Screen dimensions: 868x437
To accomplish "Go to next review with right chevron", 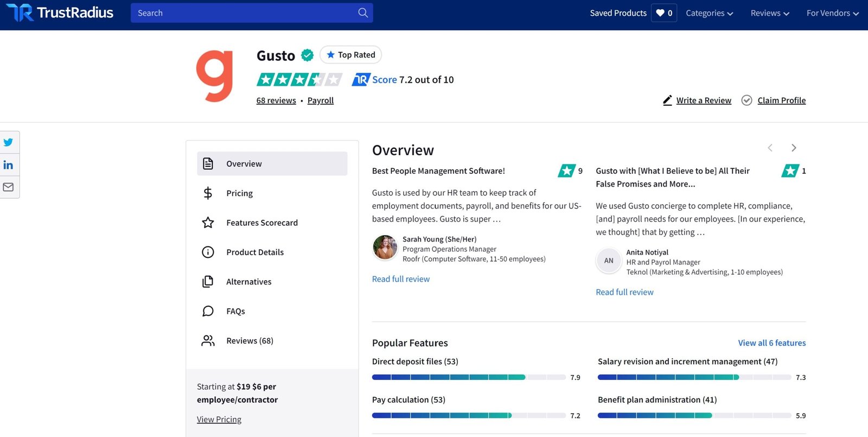I will coord(794,148).
